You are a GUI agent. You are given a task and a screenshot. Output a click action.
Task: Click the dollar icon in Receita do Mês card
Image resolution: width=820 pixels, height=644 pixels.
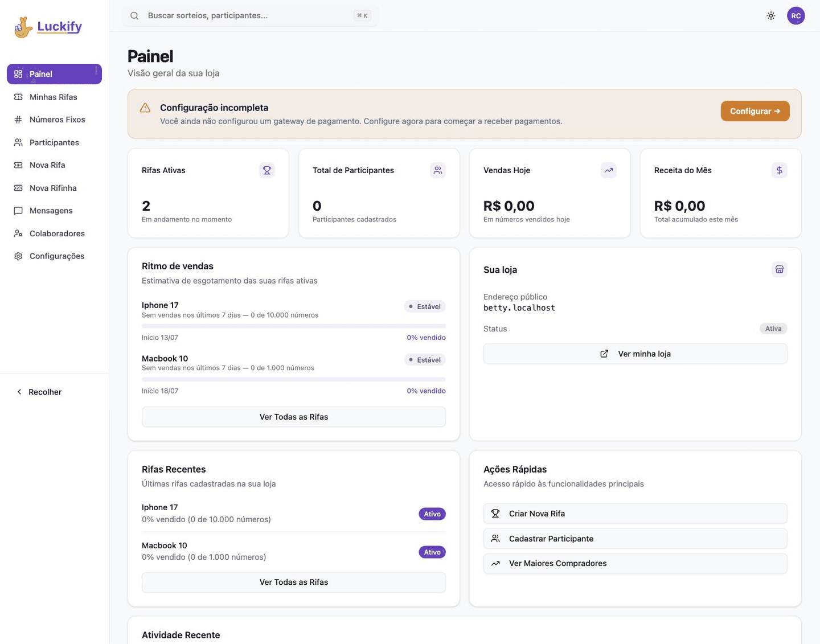click(x=780, y=170)
